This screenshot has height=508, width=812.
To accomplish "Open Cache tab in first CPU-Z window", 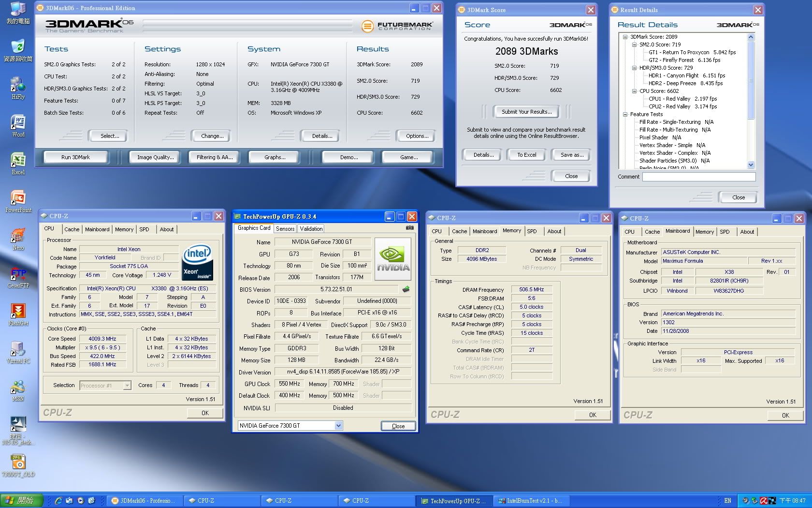I will click(72, 229).
